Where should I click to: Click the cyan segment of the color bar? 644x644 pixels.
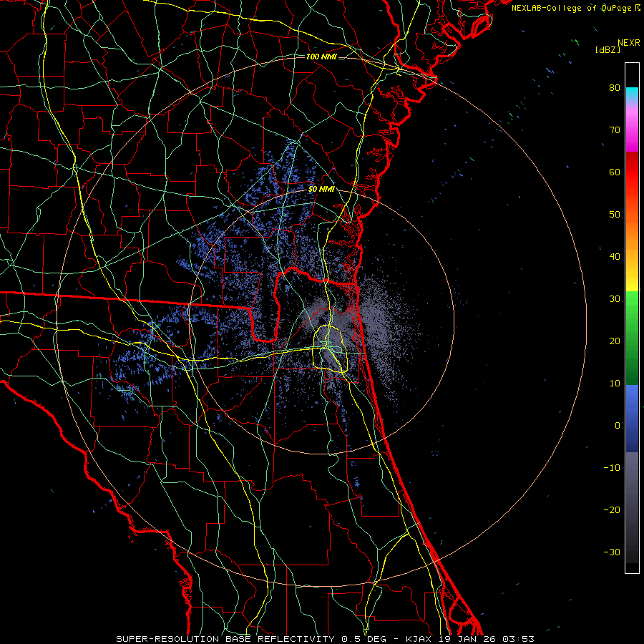click(632, 94)
